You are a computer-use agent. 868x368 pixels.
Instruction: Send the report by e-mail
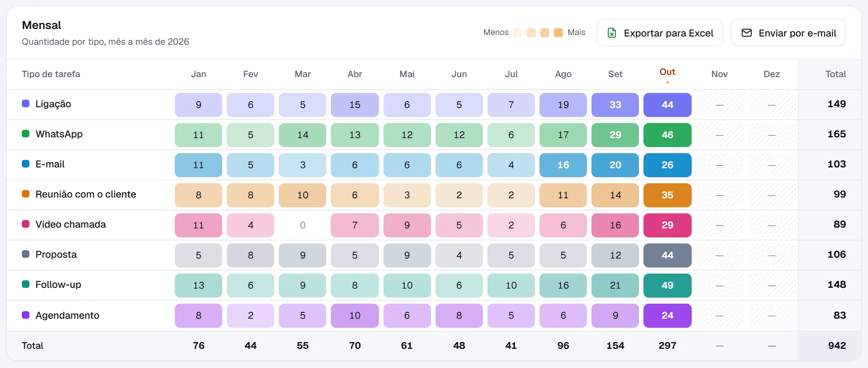tap(789, 33)
